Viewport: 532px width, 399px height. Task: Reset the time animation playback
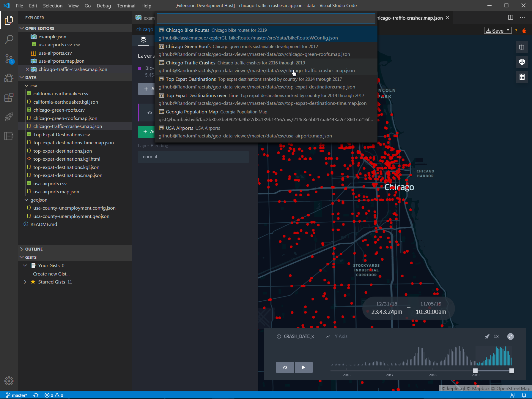coord(285,367)
